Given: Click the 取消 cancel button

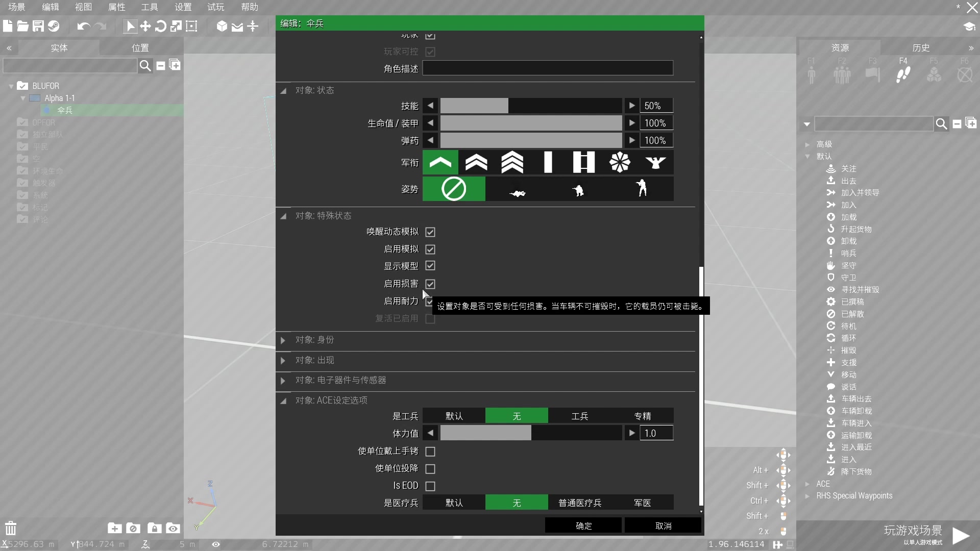Looking at the screenshot, I should (x=663, y=525).
